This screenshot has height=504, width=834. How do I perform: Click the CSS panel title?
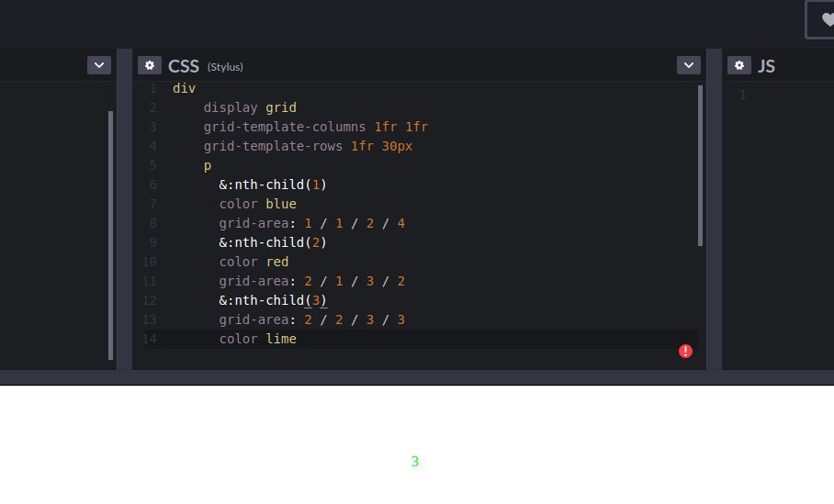184,66
